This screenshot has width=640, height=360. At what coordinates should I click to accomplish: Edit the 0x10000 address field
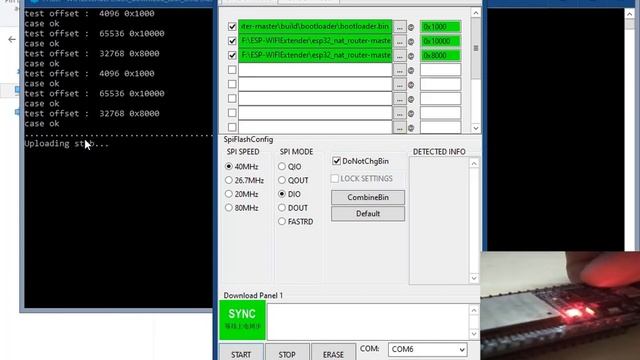(440, 41)
